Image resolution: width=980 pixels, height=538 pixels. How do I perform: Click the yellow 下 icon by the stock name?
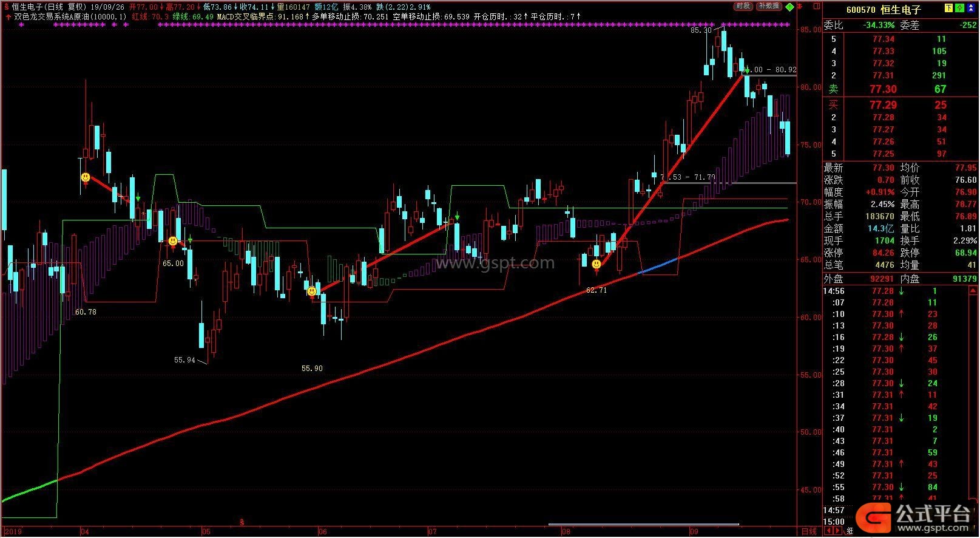tap(948, 9)
